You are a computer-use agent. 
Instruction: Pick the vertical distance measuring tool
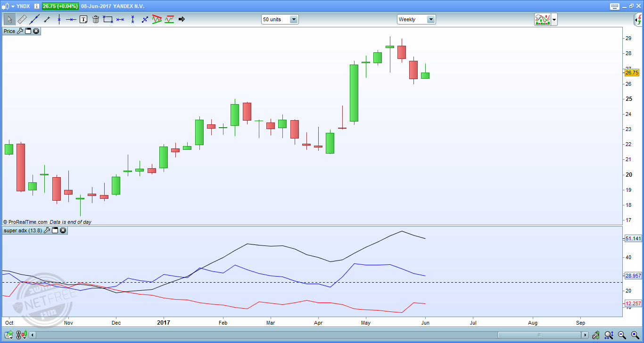click(132, 19)
